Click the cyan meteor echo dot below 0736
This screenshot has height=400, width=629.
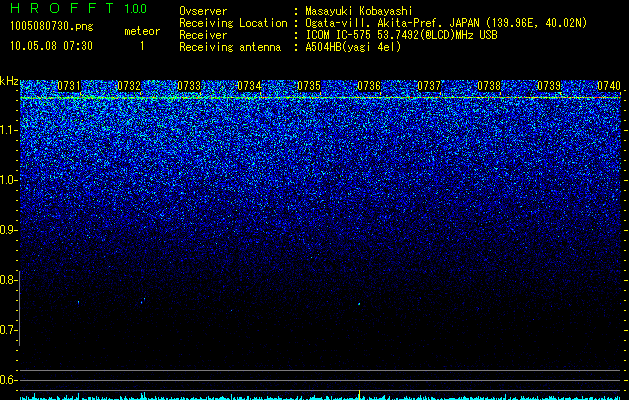[x=359, y=304]
